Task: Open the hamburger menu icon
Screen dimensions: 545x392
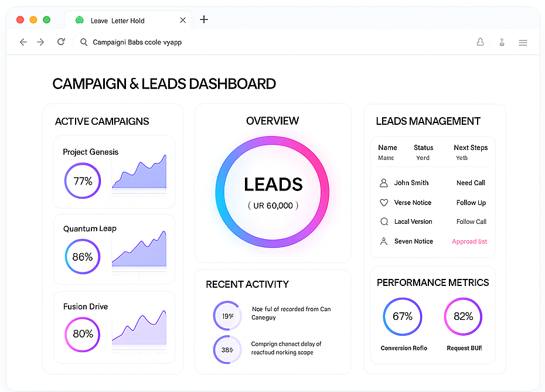Action: click(x=523, y=42)
